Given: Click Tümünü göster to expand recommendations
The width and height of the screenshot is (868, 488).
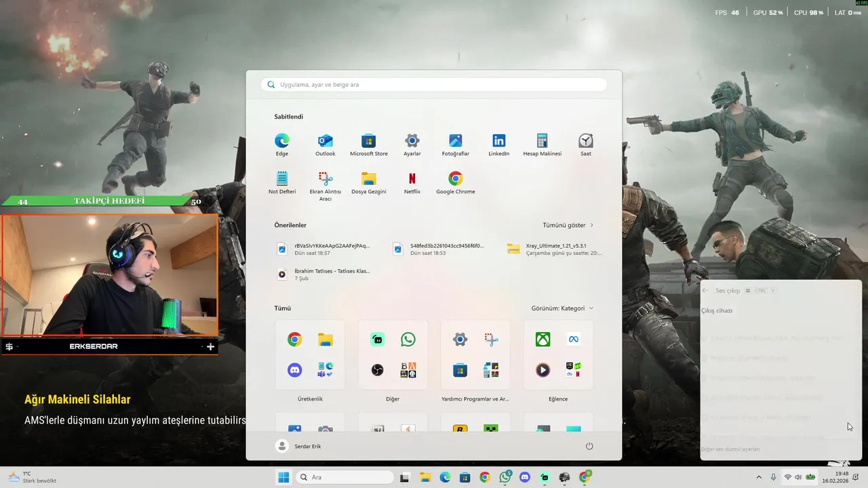Looking at the screenshot, I should click(x=568, y=225).
